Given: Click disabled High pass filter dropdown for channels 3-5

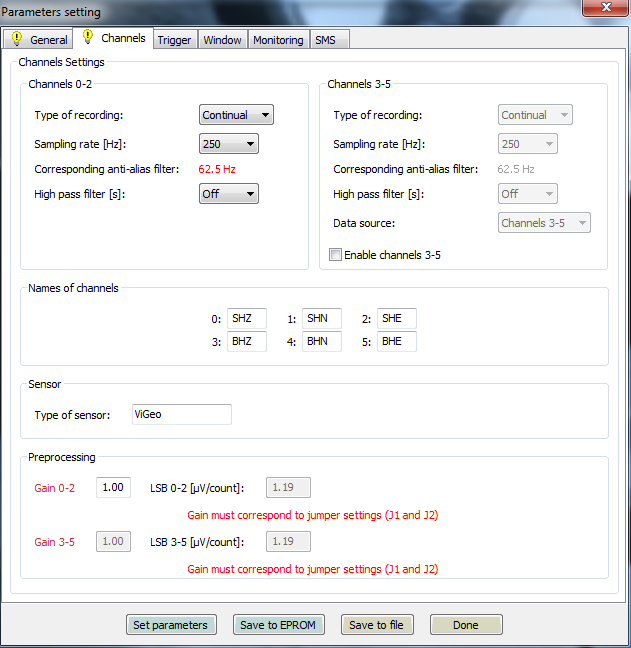Looking at the screenshot, I should coord(528,194).
